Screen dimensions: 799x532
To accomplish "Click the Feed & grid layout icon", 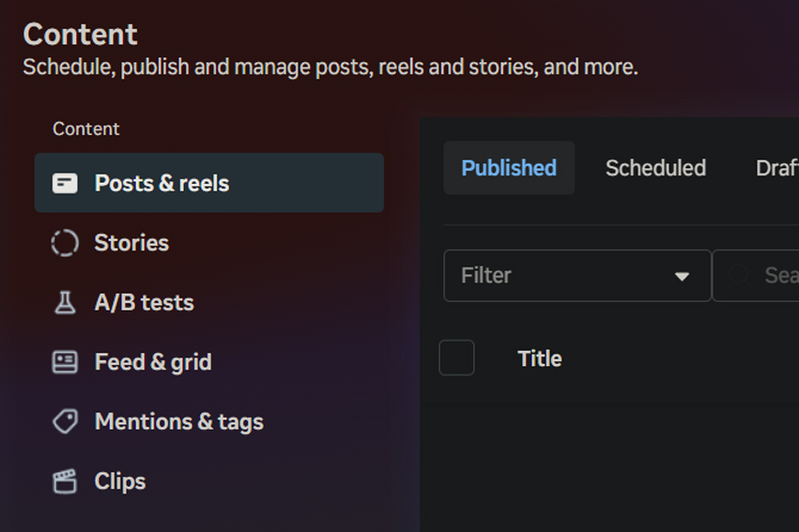I will coord(65,362).
